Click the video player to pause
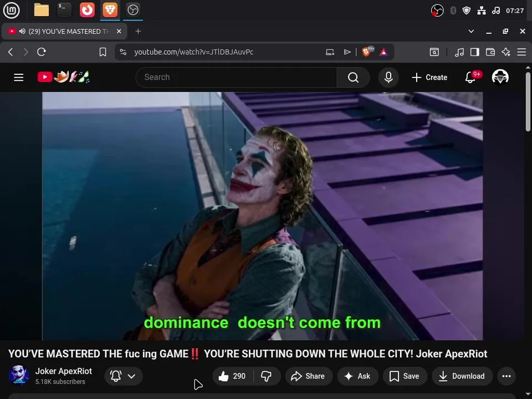 [262, 216]
